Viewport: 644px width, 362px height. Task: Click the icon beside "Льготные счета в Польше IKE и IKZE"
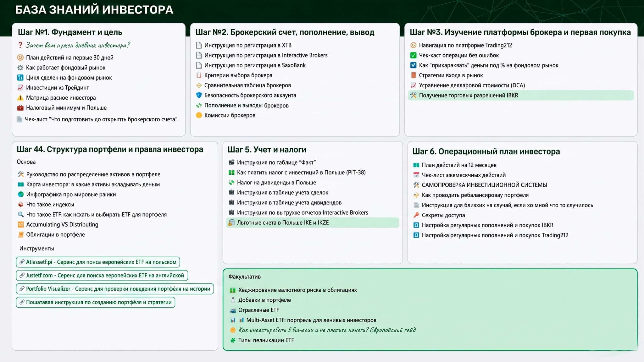231,223
